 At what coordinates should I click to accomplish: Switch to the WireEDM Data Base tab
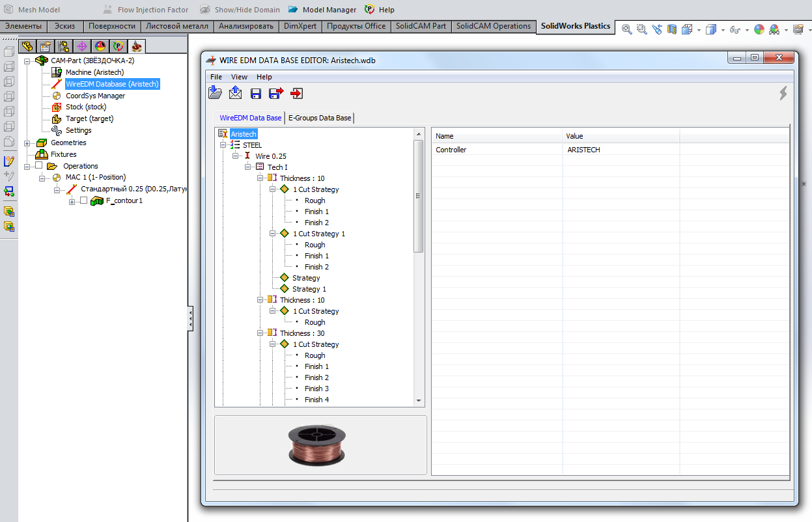[x=250, y=118]
